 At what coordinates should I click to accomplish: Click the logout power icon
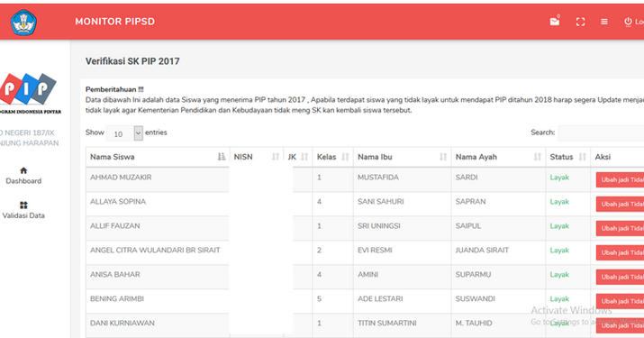coord(628,22)
